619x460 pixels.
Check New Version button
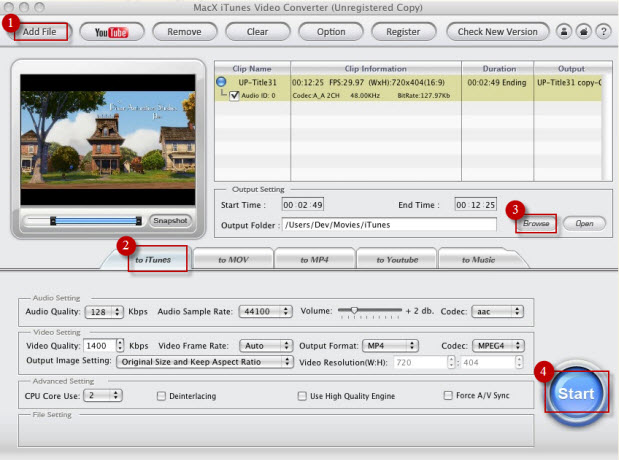pyautogui.click(x=497, y=32)
